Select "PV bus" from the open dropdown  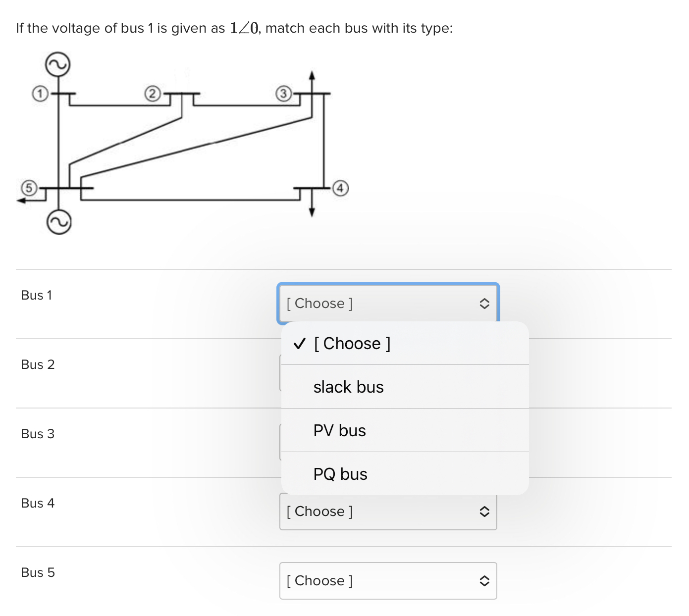click(x=340, y=430)
